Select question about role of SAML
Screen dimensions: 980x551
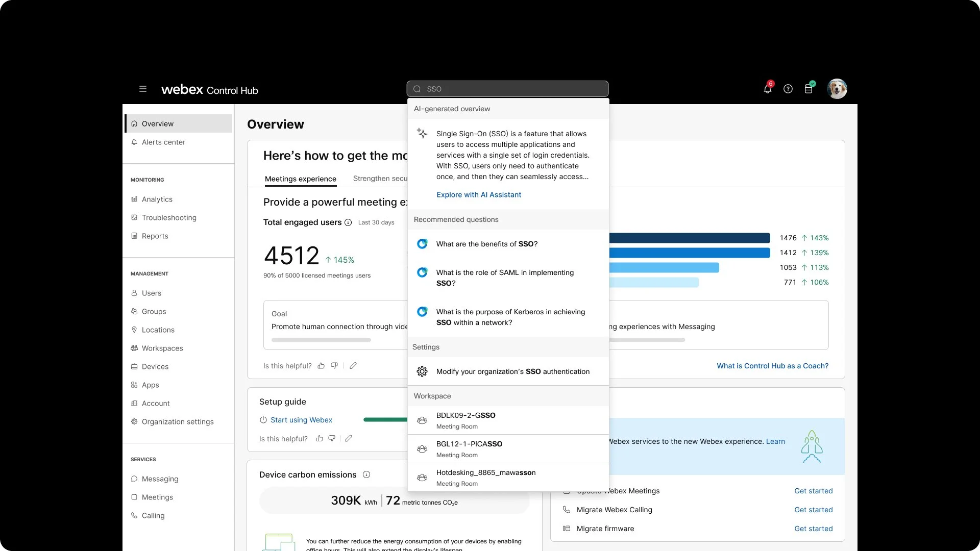point(508,278)
